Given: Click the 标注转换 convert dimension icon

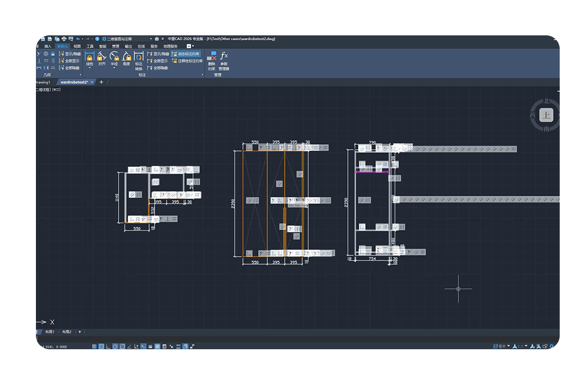Looking at the screenshot, I should coord(139,61).
